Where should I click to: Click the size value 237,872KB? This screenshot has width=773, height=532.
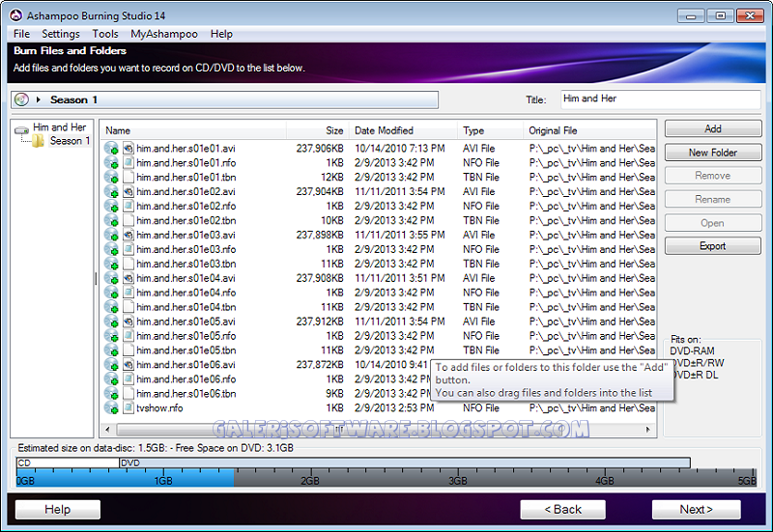click(x=320, y=365)
